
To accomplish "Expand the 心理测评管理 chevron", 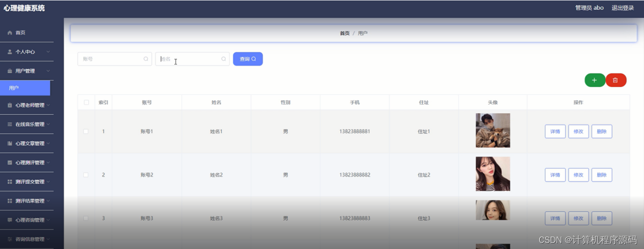I will click(x=48, y=163).
